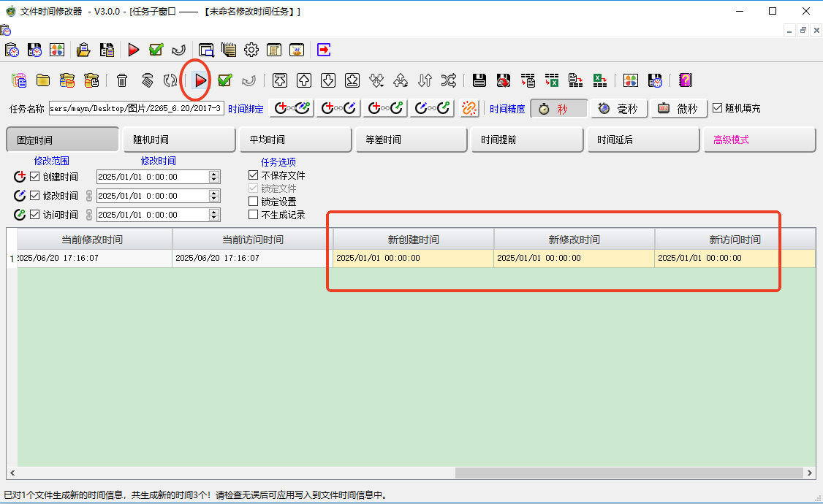
Task: Open the 高级模式 tab
Action: (759, 139)
